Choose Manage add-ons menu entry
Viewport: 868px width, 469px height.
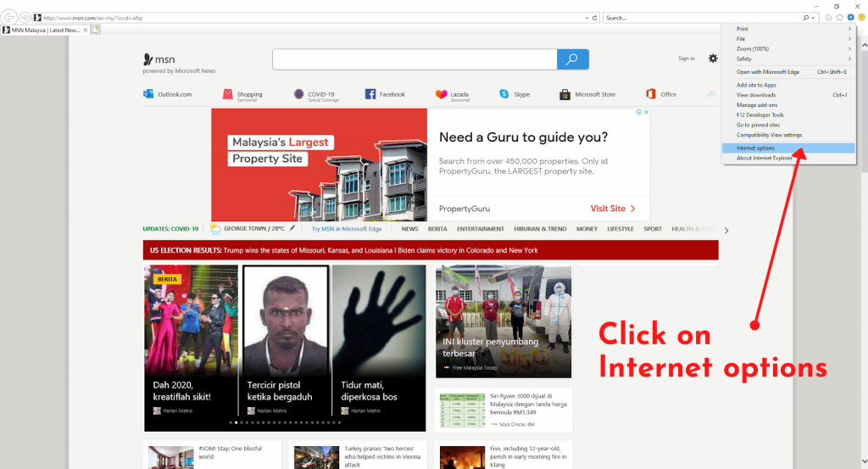pyautogui.click(x=757, y=105)
